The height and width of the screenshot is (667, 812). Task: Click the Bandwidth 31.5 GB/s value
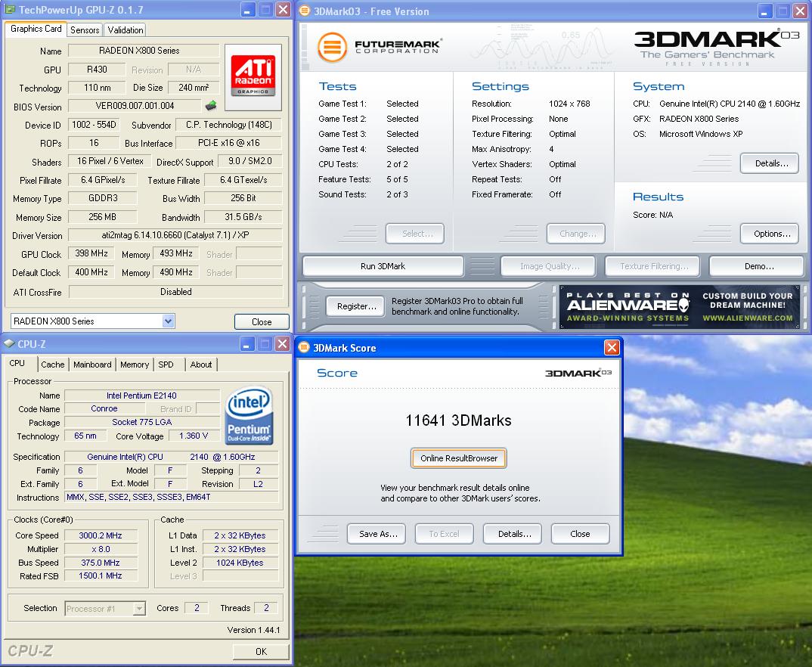click(243, 217)
